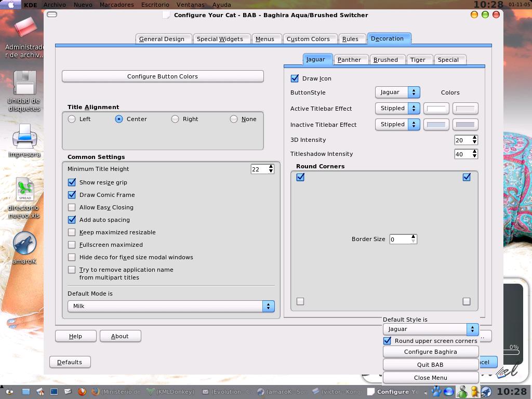Open the Brushed decoration tab
Screen dimensions: 532x399
tap(387, 60)
